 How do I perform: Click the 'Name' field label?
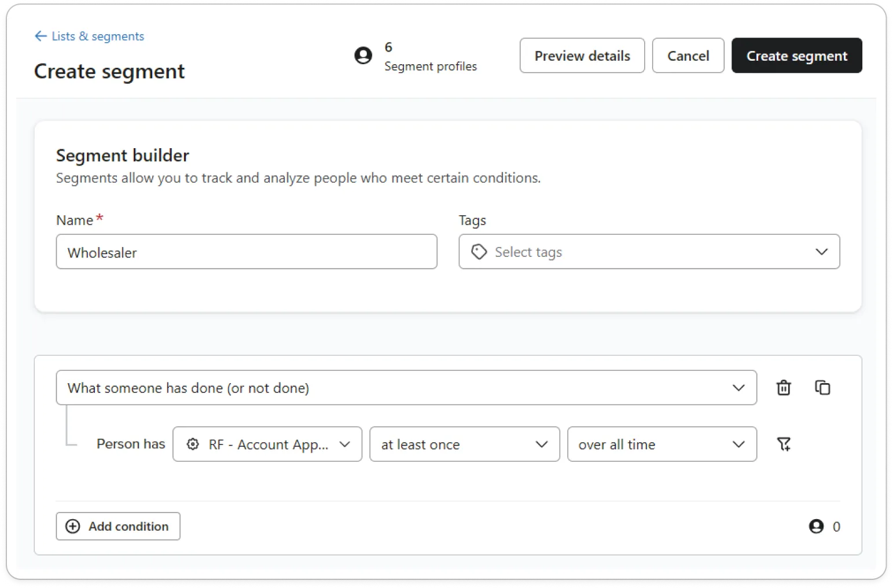[75, 220]
